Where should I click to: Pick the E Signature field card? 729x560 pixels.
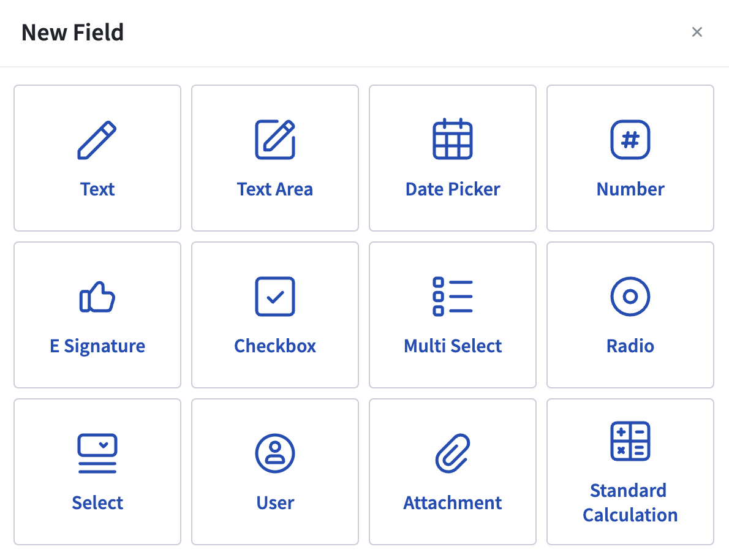[97, 314]
